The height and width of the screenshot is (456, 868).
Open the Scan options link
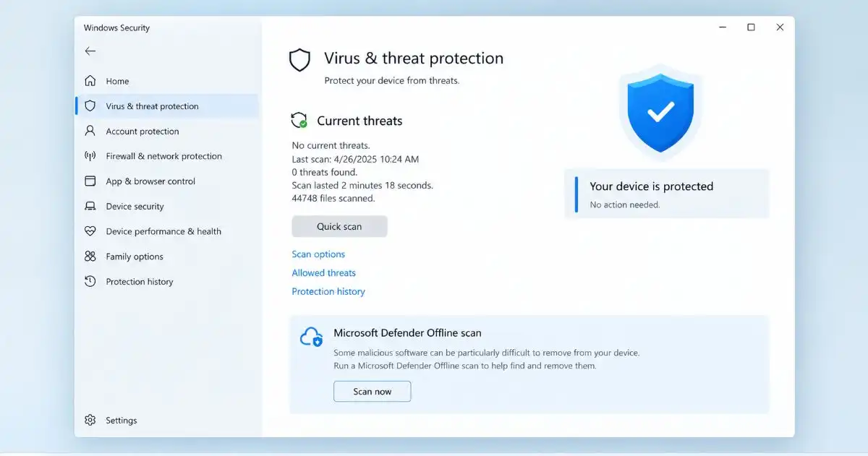318,254
